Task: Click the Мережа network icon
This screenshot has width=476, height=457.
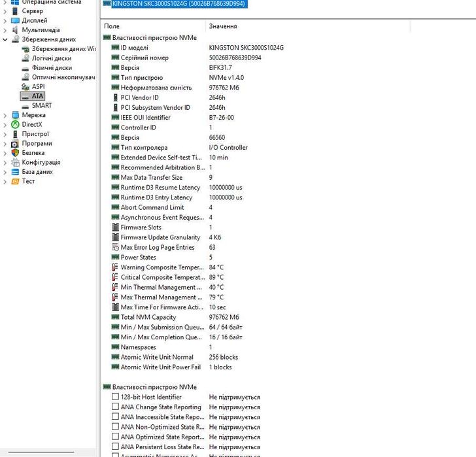Action: coord(15,114)
